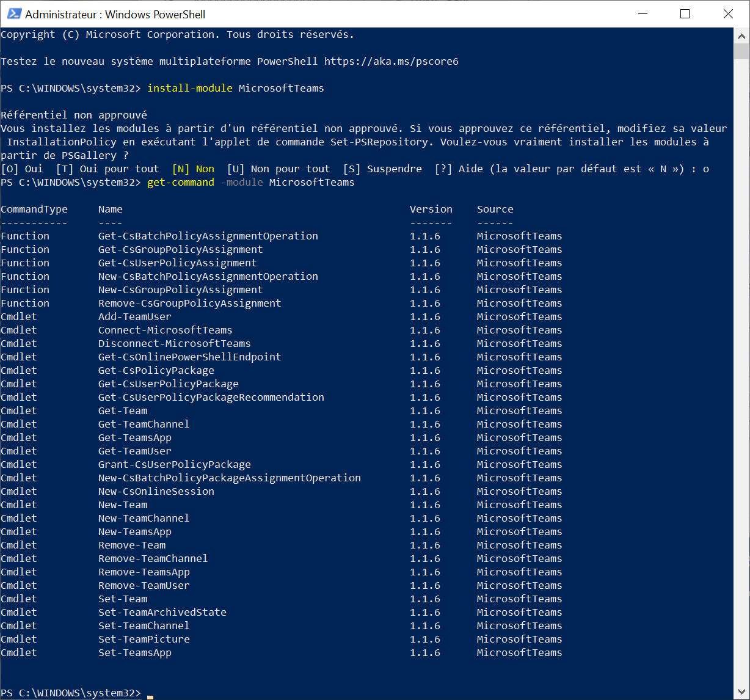Click the install-module command text
The height and width of the screenshot is (700, 750).
pyautogui.click(x=190, y=88)
